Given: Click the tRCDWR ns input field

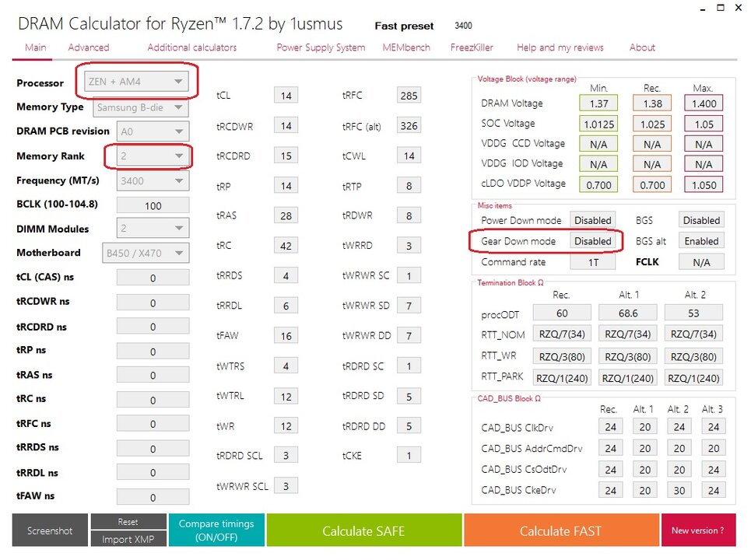Looking at the screenshot, I should click(x=153, y=303).
